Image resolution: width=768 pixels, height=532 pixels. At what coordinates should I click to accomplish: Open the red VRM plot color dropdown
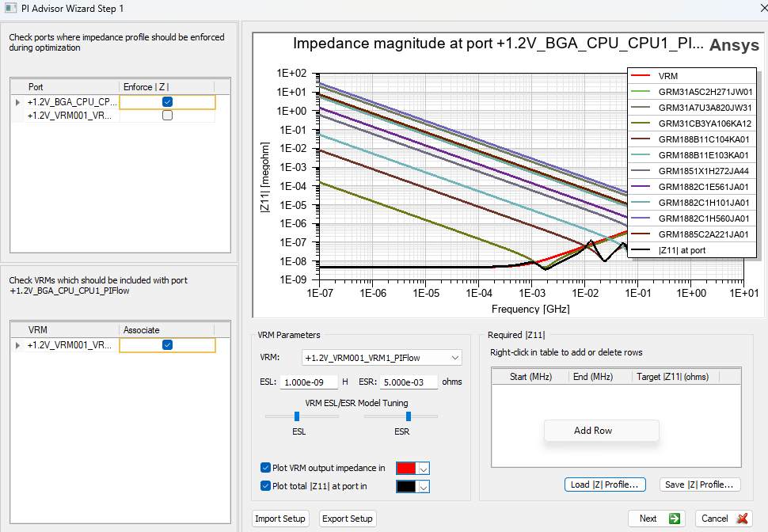423,469
